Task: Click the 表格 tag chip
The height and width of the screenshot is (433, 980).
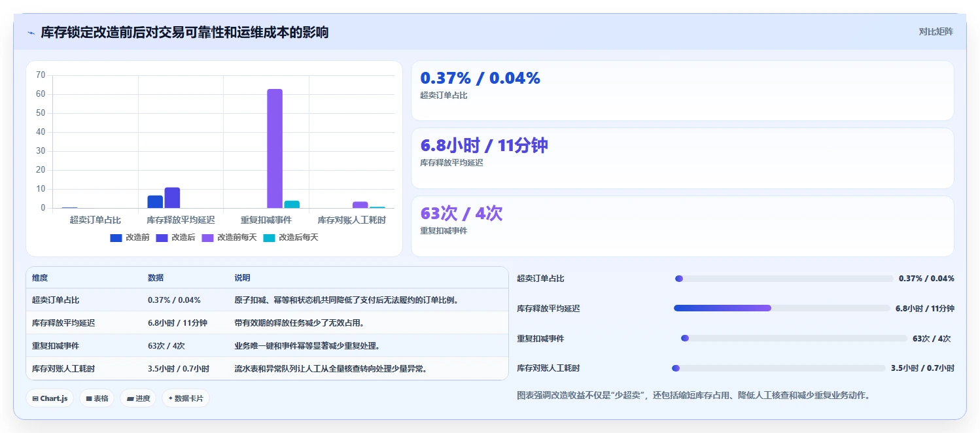Action: point(97,398)
